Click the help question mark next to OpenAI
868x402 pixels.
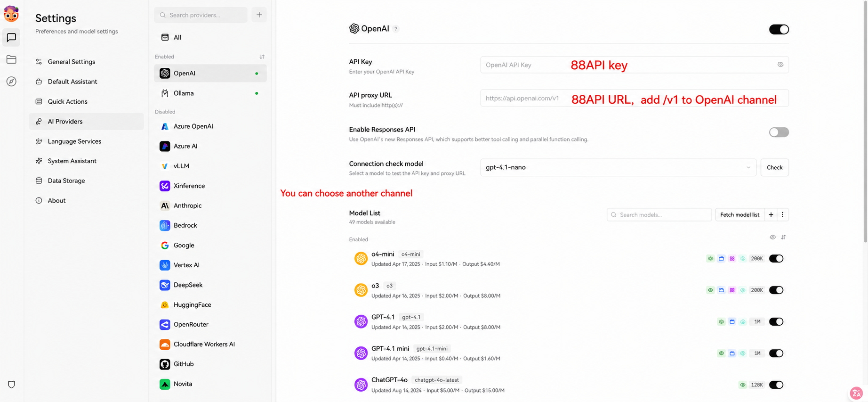point(396,29)
